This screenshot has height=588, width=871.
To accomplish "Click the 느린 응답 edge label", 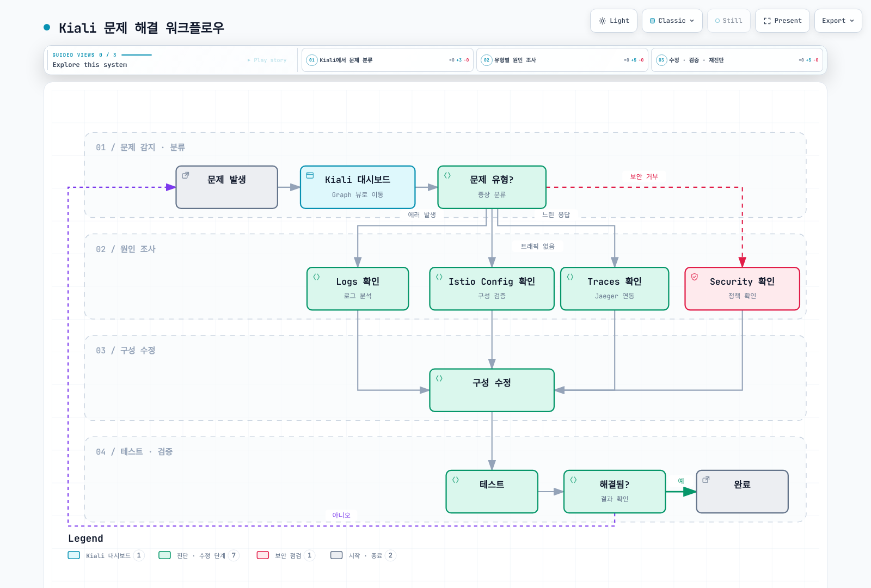I will (x=556, y=215).
